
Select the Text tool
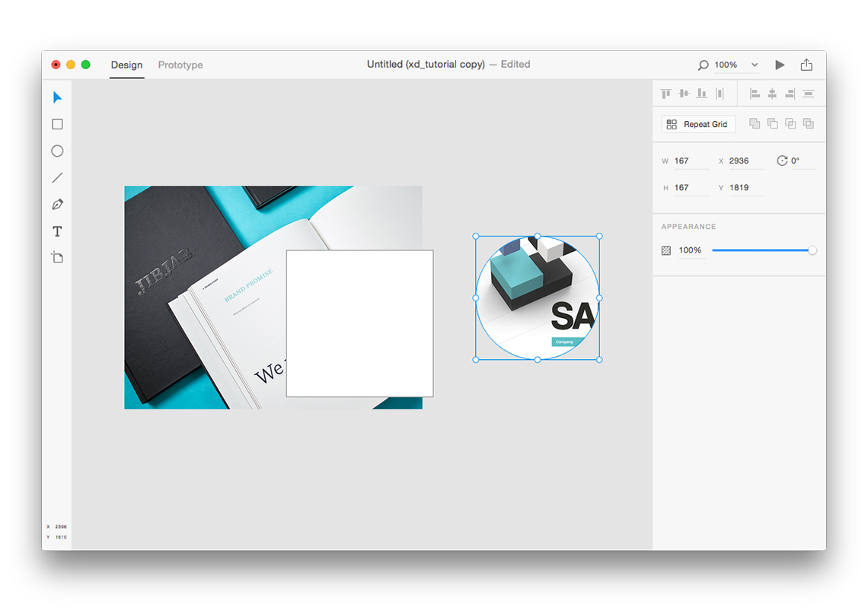(57, 231)
